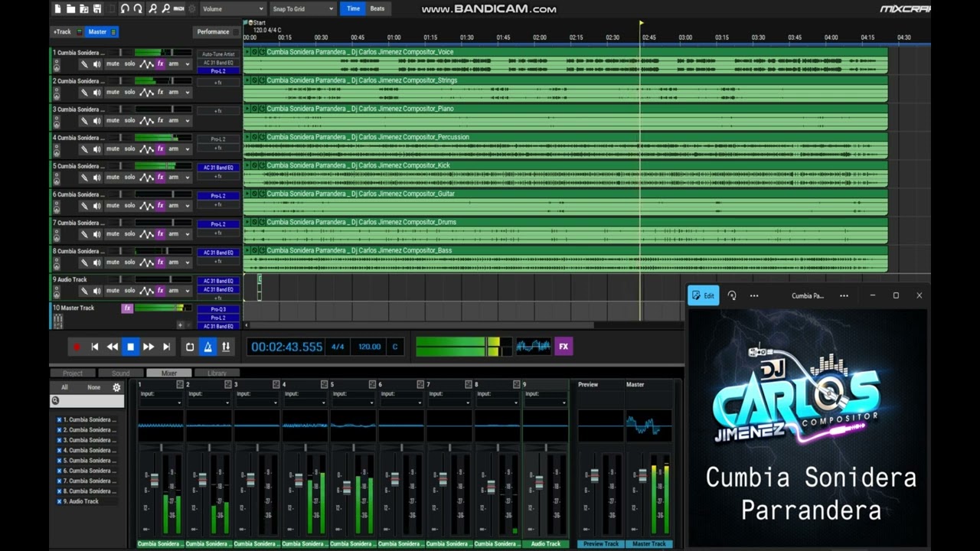
Task: Click the Record button in transport
Action: 77,347
